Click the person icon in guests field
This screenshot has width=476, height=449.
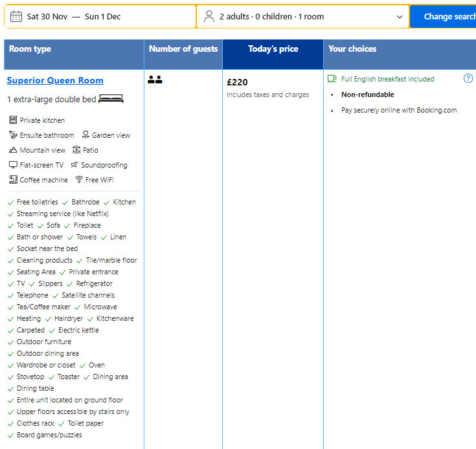pos(209,16)
